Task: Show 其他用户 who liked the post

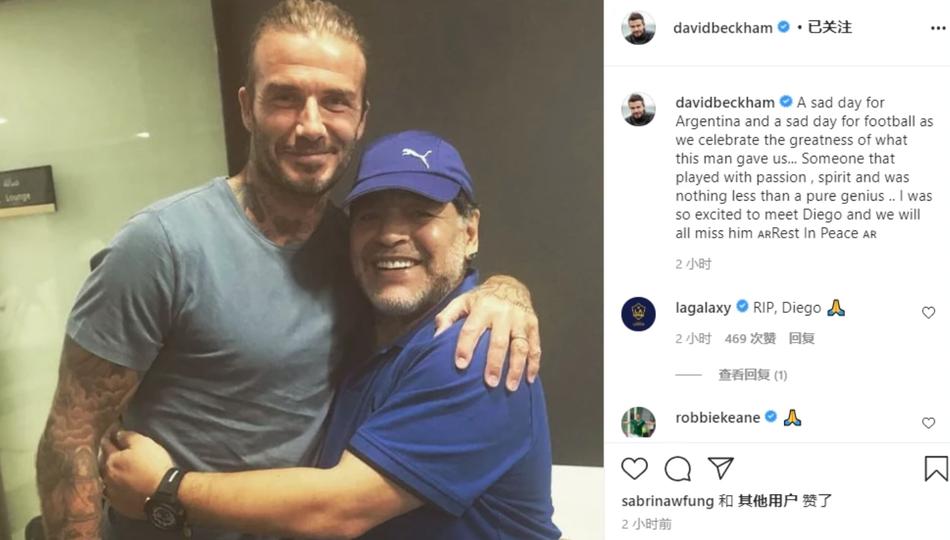Action: pyautogui.click(x=768, y=501)
